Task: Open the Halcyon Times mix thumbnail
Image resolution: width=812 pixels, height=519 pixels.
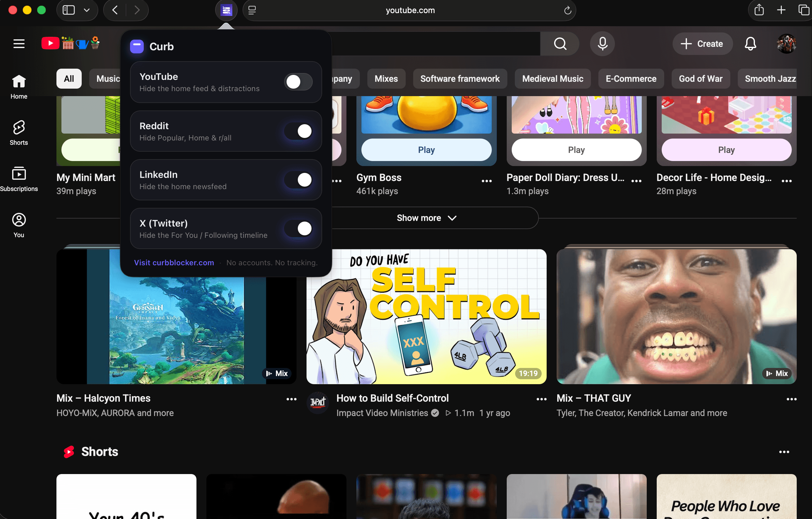Action: [176, 316]
